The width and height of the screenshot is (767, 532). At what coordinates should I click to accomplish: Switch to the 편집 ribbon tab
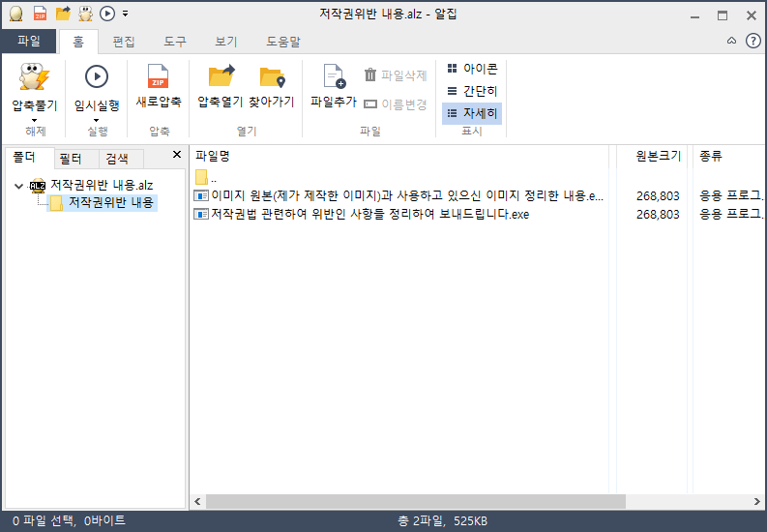tap(123, 42)
